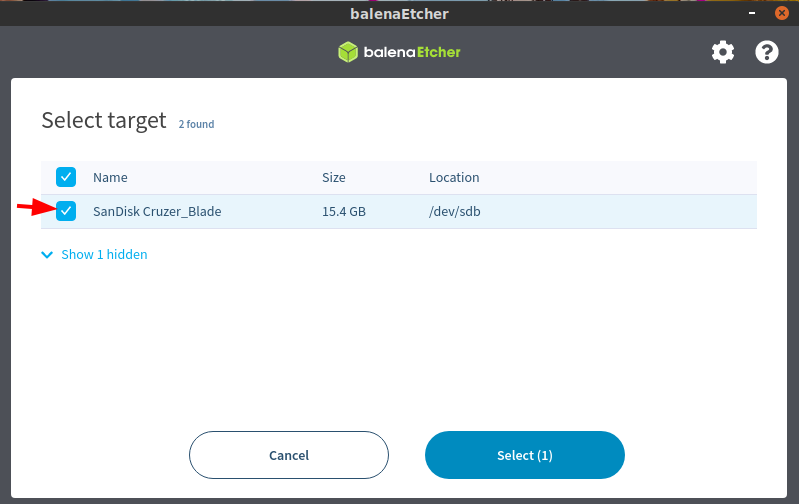Close the balenaEtcher window
This screenshot has width=799, height=504.
[782, 13]
